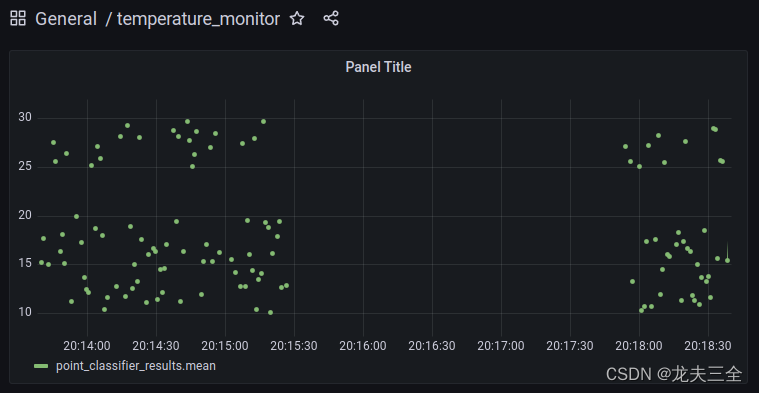Toggle point_classifier_results.mean series in legend

136,366
